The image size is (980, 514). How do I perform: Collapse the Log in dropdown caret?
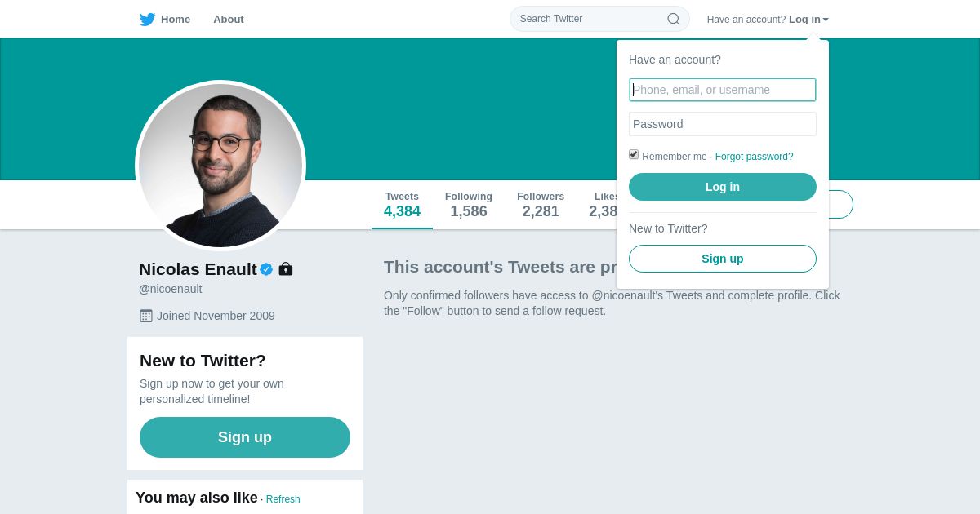tap(826, 20)
